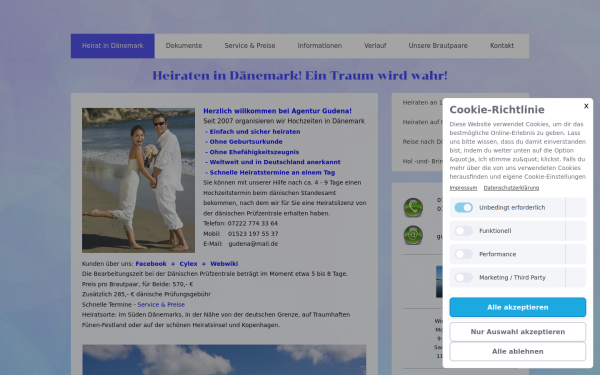Click the green email @ icon

point(413,235)
